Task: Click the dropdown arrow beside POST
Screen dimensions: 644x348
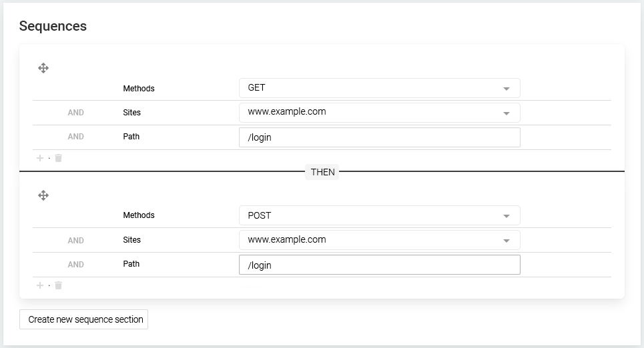Action: 507,216
